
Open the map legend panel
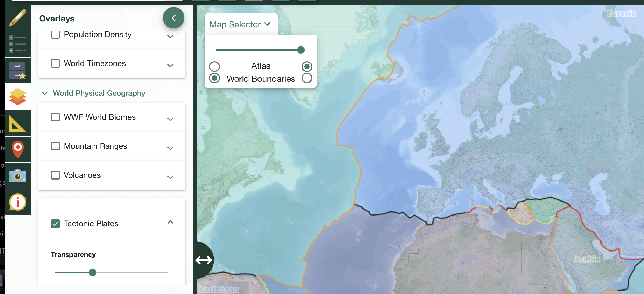point(17,44)
